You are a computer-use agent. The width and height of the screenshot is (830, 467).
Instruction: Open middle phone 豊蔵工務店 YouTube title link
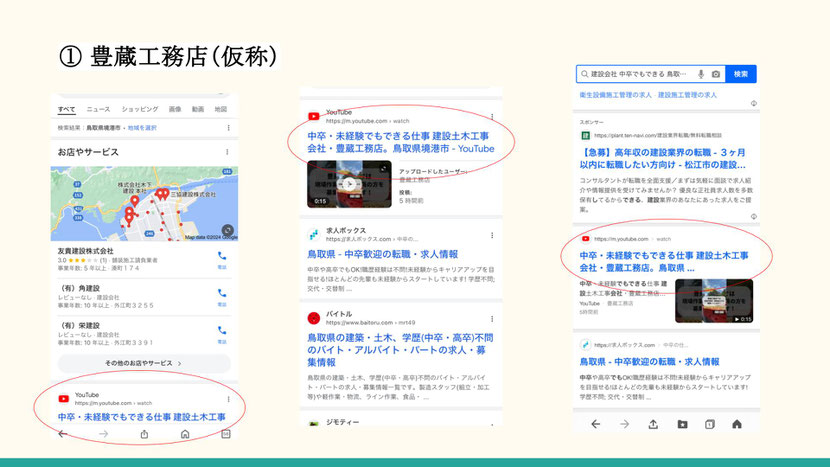click(x=401, y=142)
